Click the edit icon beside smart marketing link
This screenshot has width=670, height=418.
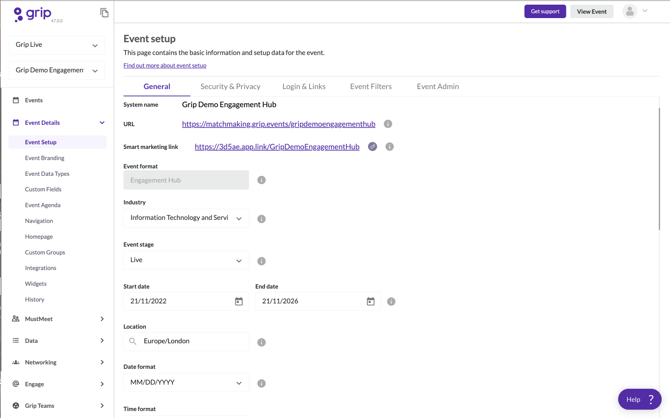pyautogui.click(x=372, y=147)
